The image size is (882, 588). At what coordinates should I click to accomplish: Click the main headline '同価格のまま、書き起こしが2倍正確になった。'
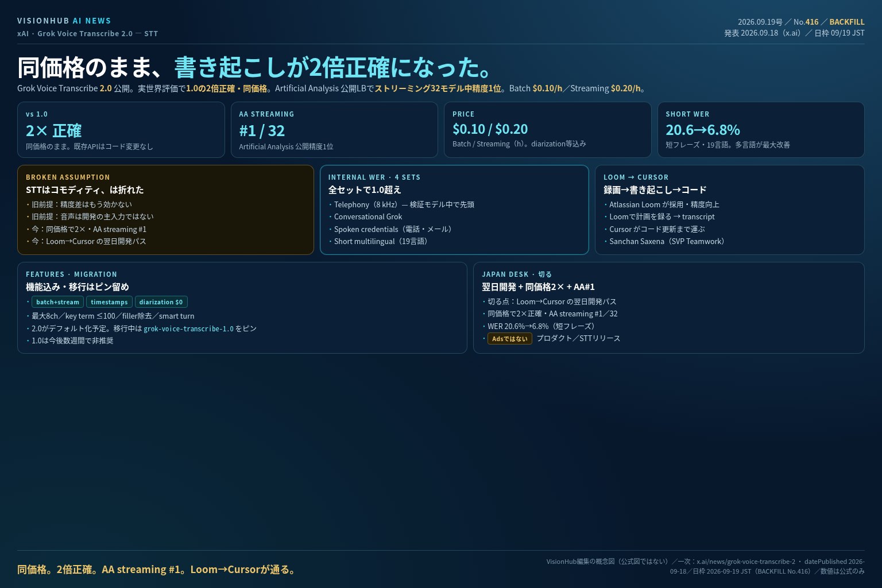[255, 67]
